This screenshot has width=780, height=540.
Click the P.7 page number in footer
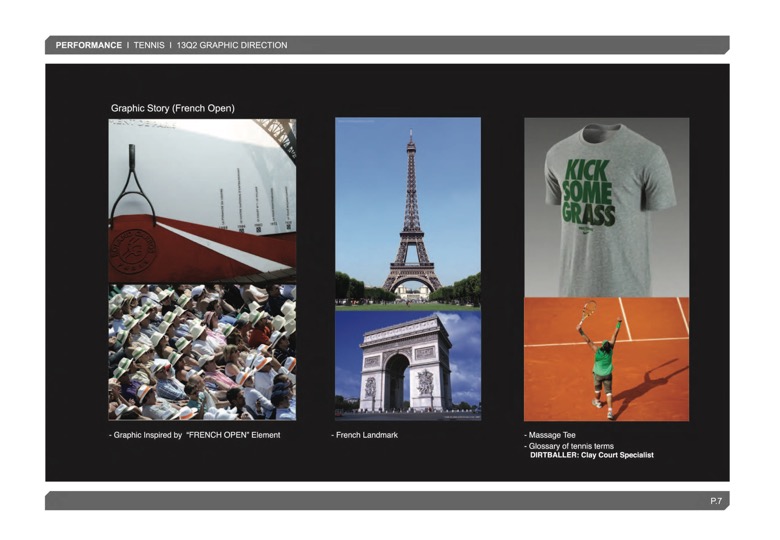point(716,501)
